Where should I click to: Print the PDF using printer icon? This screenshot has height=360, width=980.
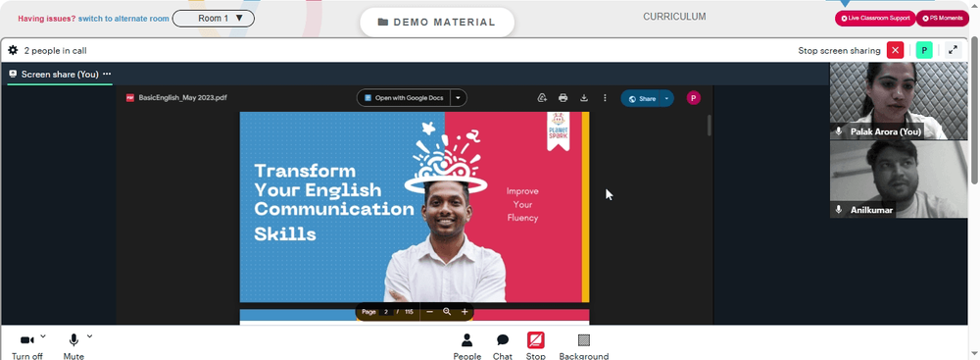[563, 98]
